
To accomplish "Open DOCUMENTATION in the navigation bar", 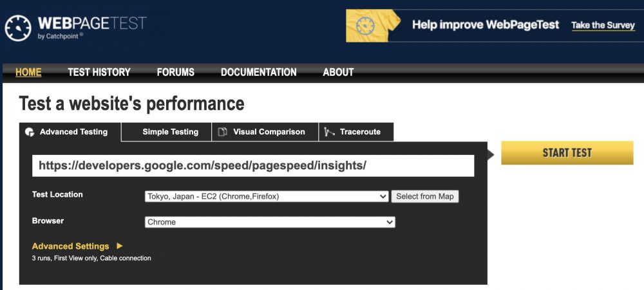I will pyautogui.click(x=258, y=72).
